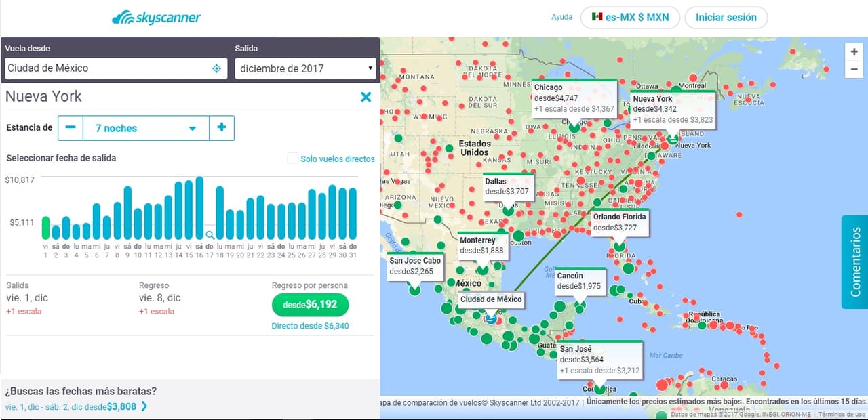
Task: Click the Skyscanner logo
Action: click(156, 18)
